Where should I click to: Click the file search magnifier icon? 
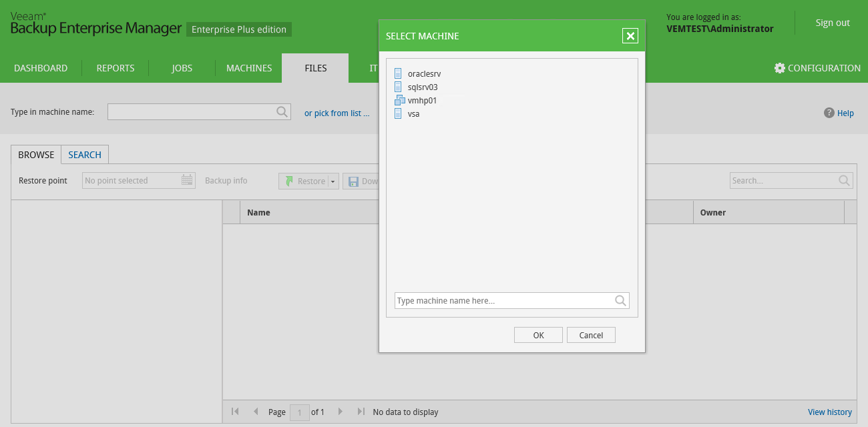(x=845, y=180)
